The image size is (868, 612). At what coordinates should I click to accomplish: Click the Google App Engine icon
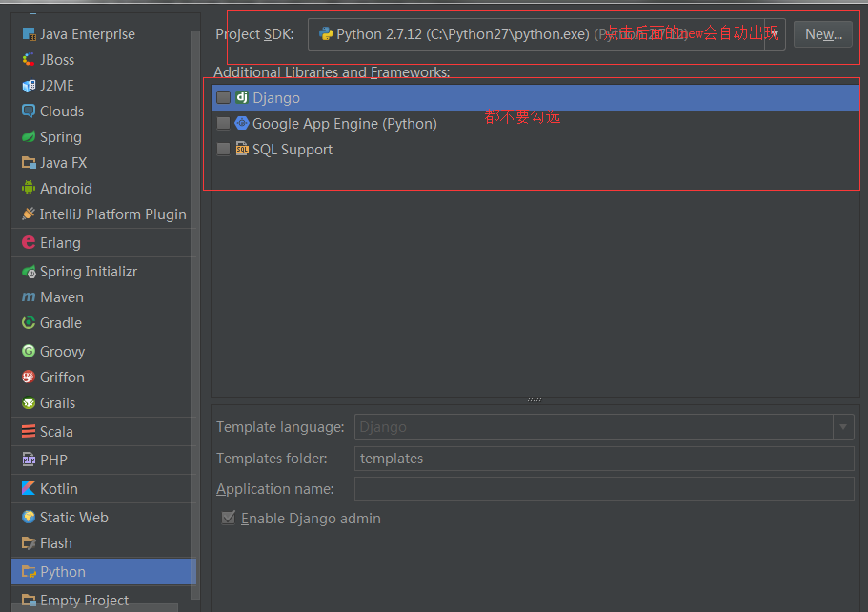click(x=242, y=123)
